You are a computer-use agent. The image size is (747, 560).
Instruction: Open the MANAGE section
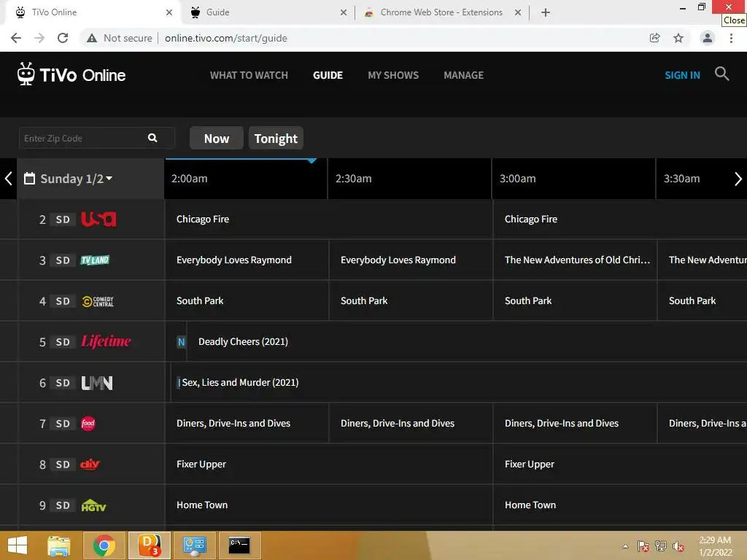[463, 75]
